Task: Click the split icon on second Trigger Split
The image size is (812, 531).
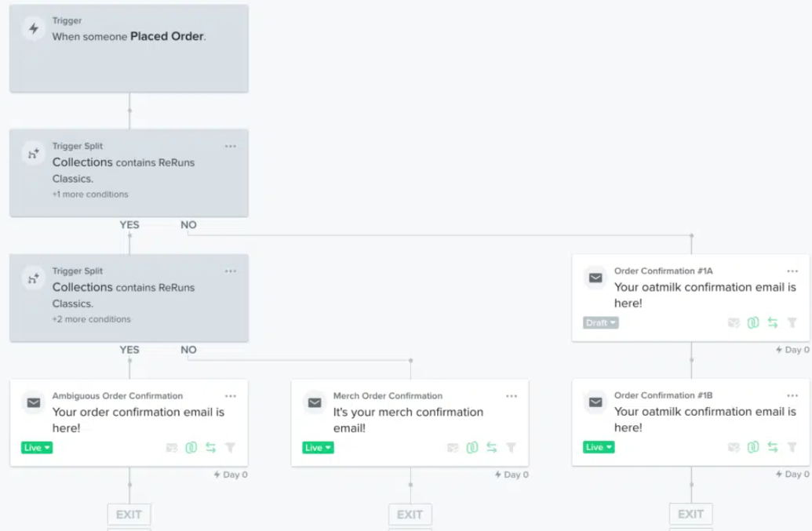Action: pos(33,278)
